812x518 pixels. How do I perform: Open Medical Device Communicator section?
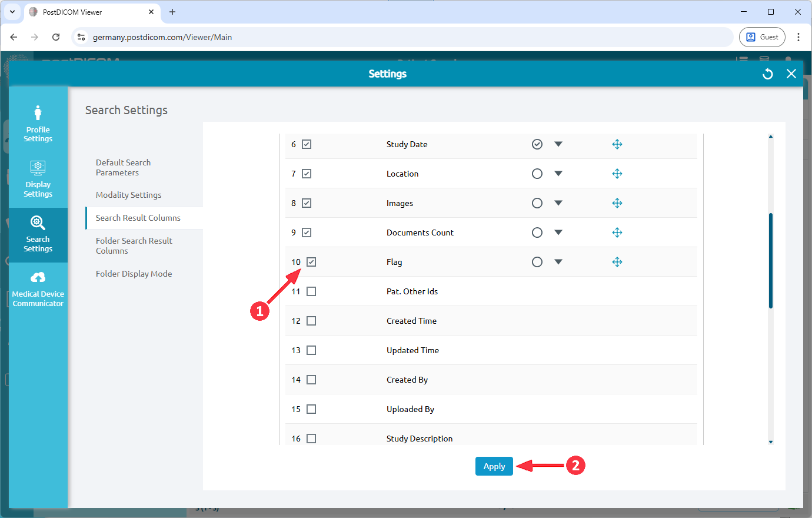[x=38, y=289]
